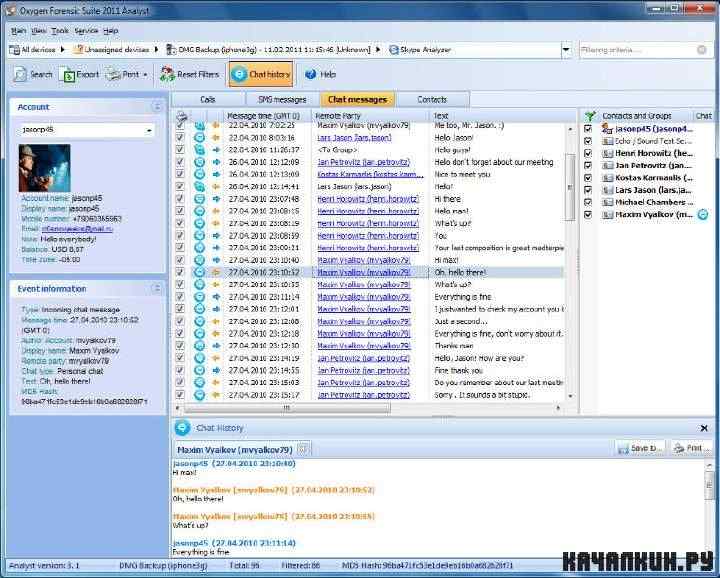Click incoming arrow in 'Just a second...' row
The height and width of the screenshot is (578, 720).
tap(216, 321)
